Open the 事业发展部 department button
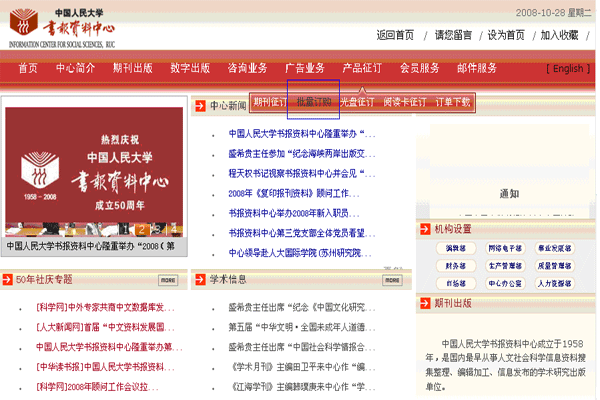Image resolution: width=600 pixels, height=400 pixels. 554,248
